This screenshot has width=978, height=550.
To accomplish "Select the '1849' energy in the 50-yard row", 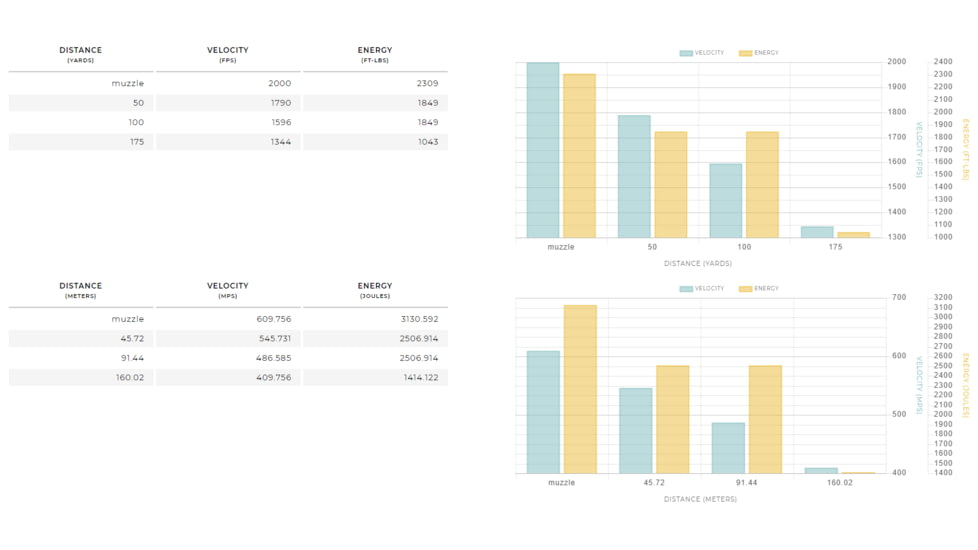I will tap(428, 103).
